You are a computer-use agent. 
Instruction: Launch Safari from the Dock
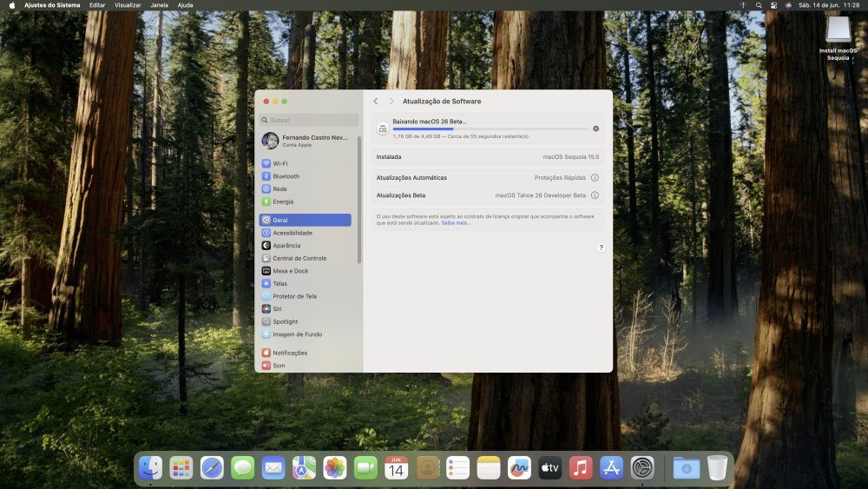click(x=212, y=468)
